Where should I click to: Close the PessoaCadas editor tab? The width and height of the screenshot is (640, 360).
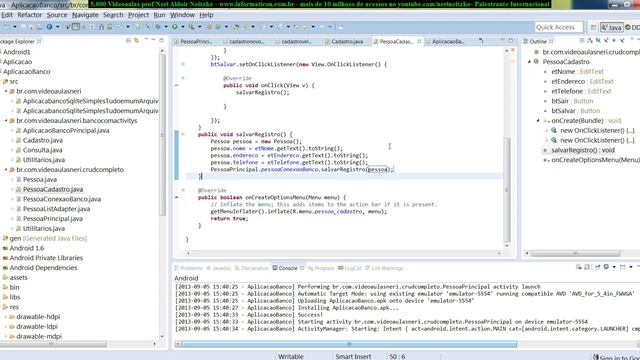[419, 41]
